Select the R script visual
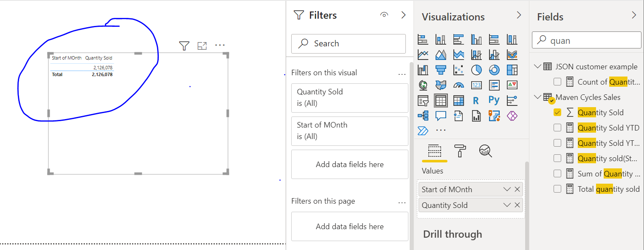This screenshot has height=250, width=644. pos(476,100)
